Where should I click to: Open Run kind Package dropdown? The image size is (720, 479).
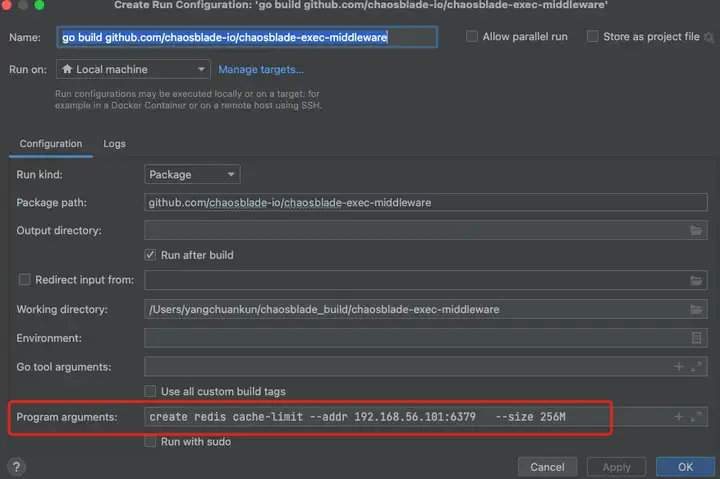point(192,175)
